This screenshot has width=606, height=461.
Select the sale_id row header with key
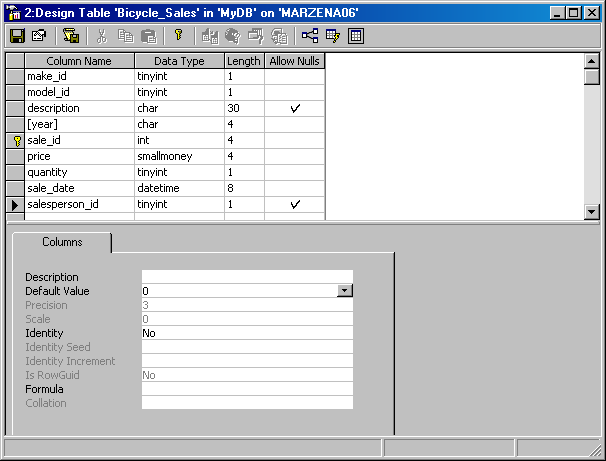15,140
